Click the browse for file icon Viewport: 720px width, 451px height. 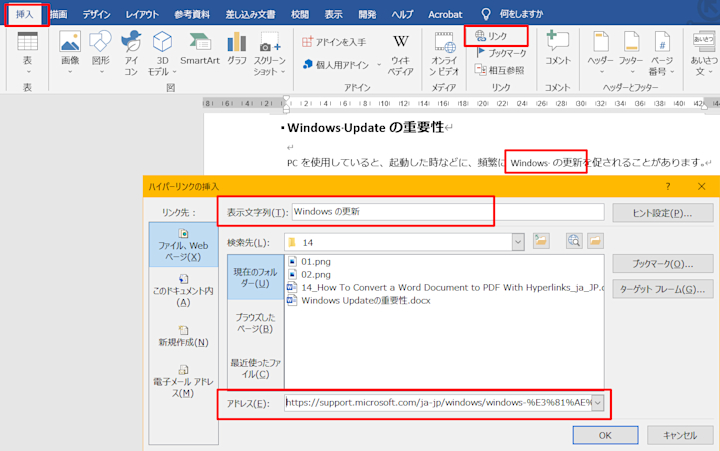tap(595, 241)
